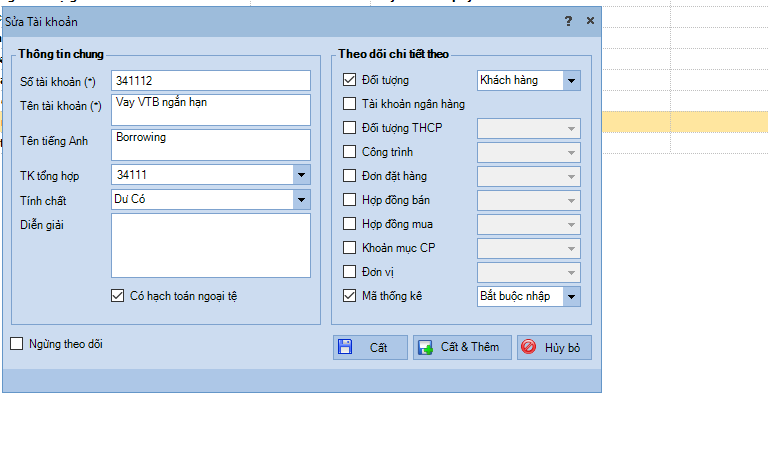The height and width of the screenshot is (458, 768).
Task: Enable the Tài khoản ngân hàng checkbox
Action: coord(349,104)
